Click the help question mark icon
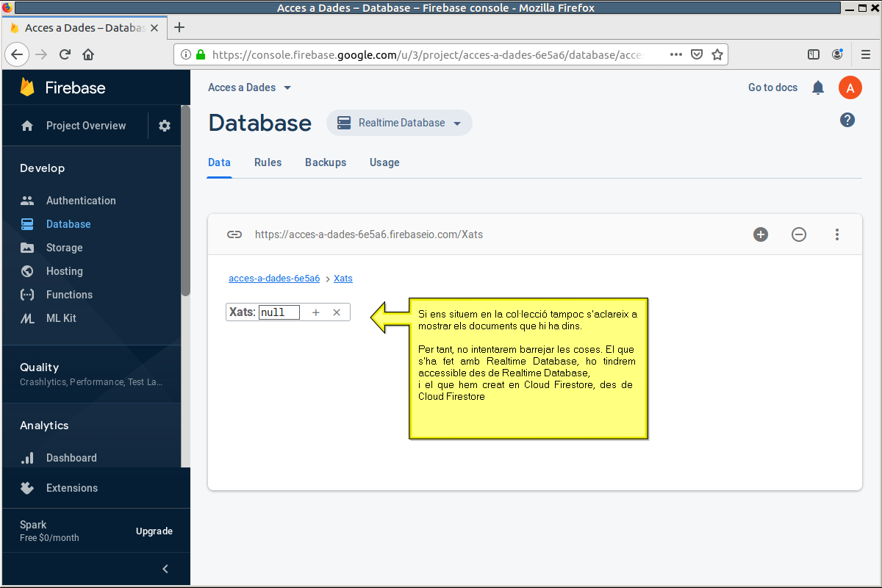The image size is (882, 588). click(x=847, y=120)
